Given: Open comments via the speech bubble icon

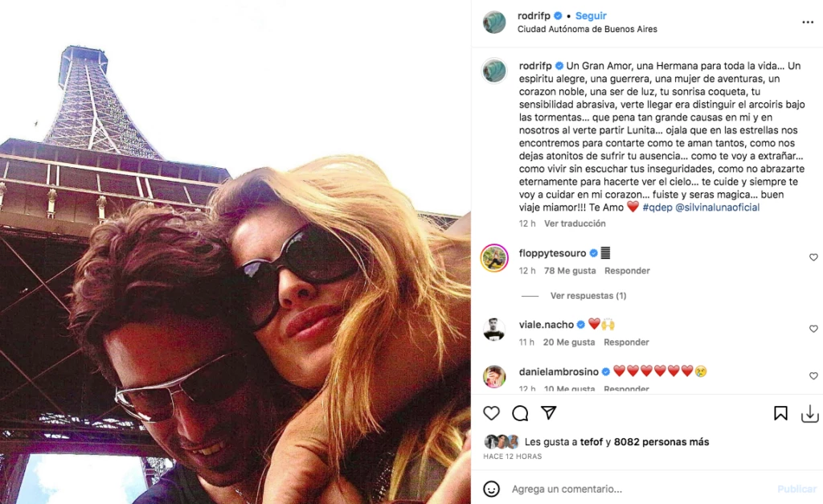Looking at the screenshot, I should pos(520,413).
